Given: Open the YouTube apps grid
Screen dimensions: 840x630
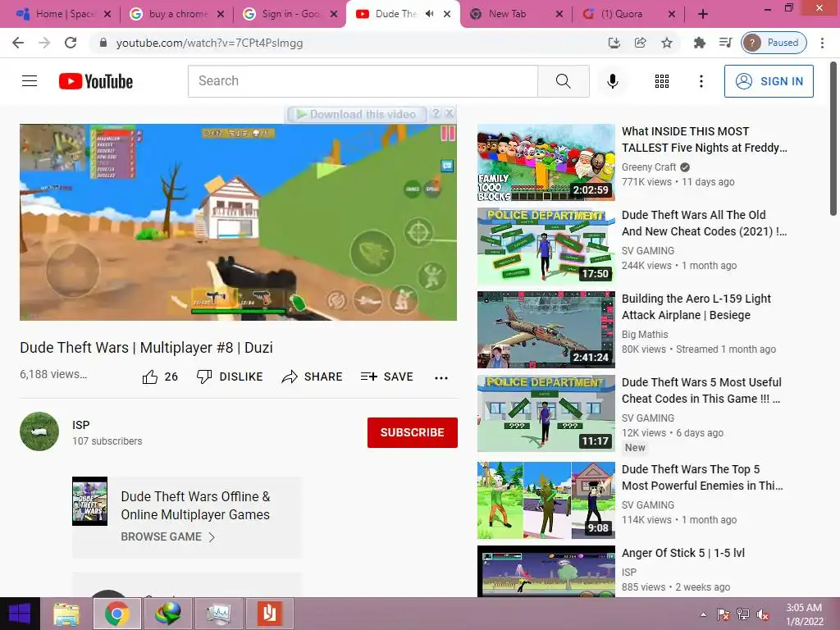Looking at the screenshot, I should pos(662,81).
